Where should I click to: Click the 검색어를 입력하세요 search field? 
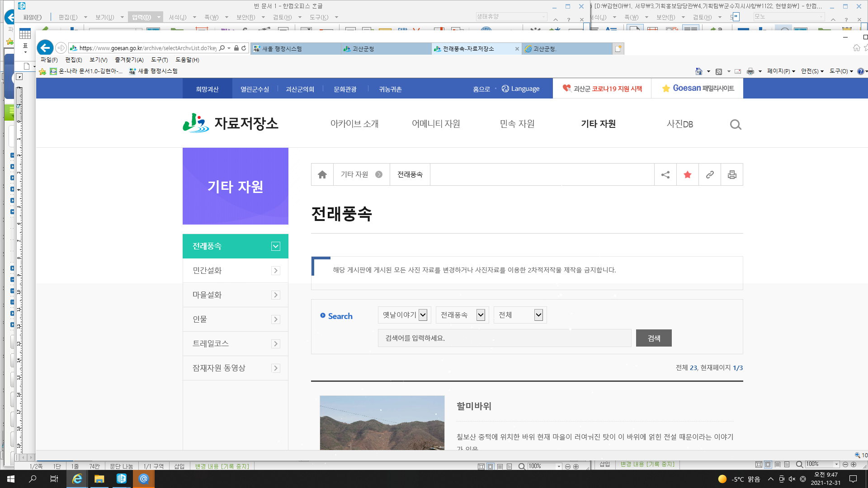(x=504, y=338)
